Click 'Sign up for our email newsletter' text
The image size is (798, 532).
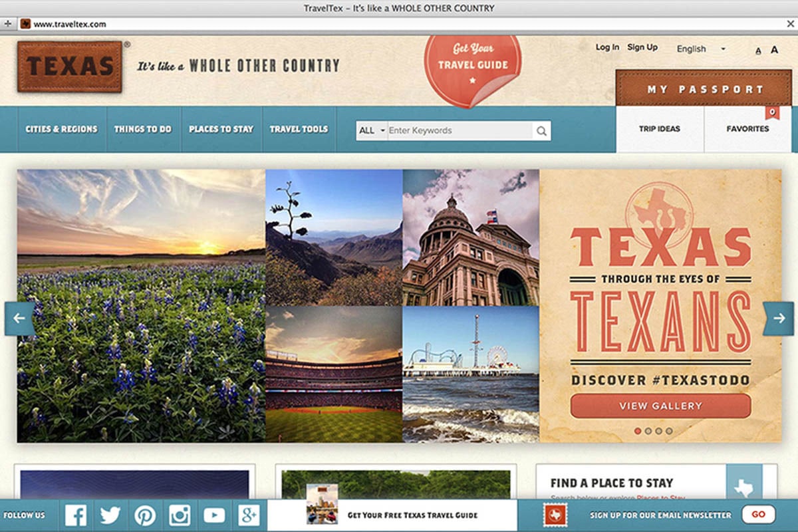click(660, 515)
